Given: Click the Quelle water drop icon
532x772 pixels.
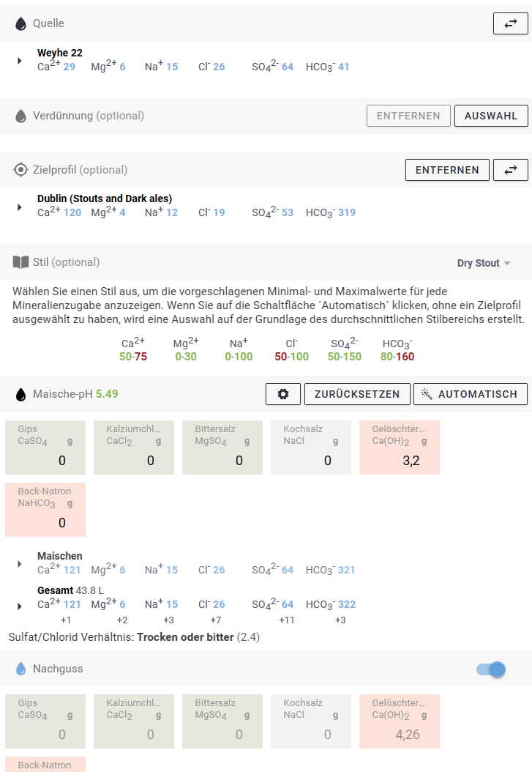Looking at the screenshot, I should click(x=21, y=24).
